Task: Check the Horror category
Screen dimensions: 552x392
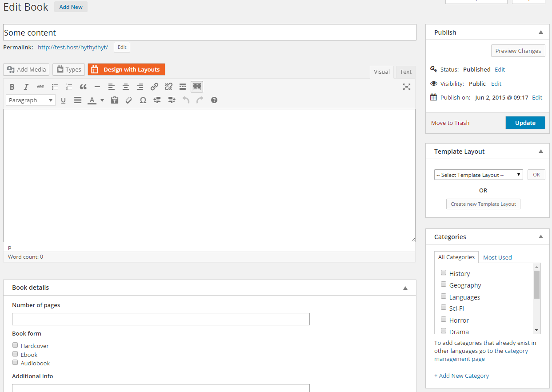Action: tap(444, 320)
